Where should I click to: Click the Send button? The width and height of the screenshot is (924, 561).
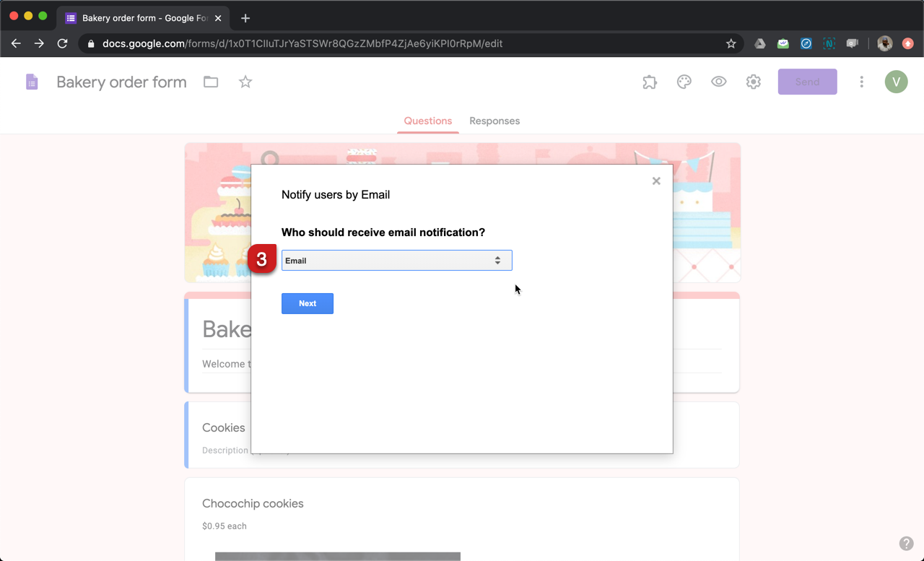click(x=807, y=82)
